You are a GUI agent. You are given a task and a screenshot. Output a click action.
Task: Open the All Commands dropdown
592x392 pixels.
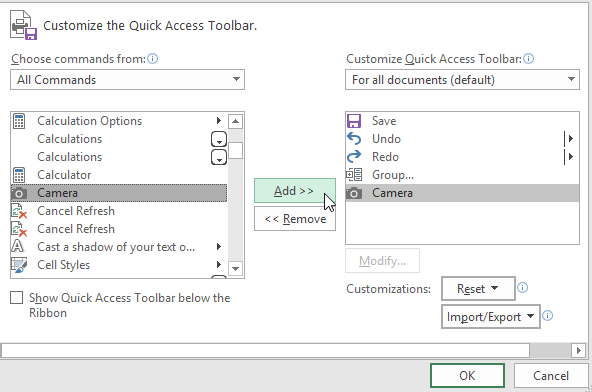(127, 80)
